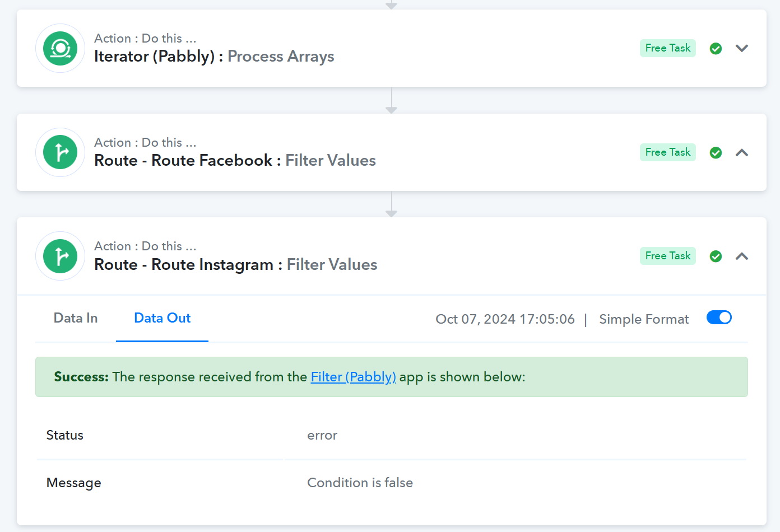Click the Route Instagram router icon
Screen dimensions: 780x532
(60, 256)
